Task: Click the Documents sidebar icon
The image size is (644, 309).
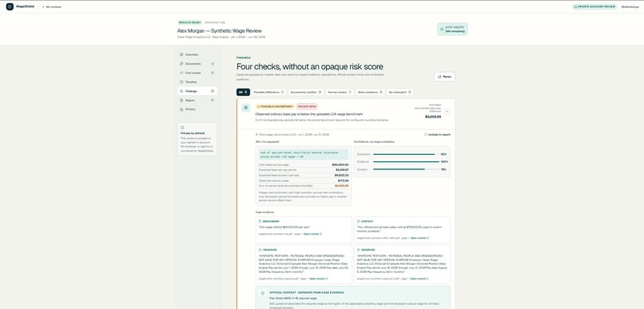Action: [181, 64]
